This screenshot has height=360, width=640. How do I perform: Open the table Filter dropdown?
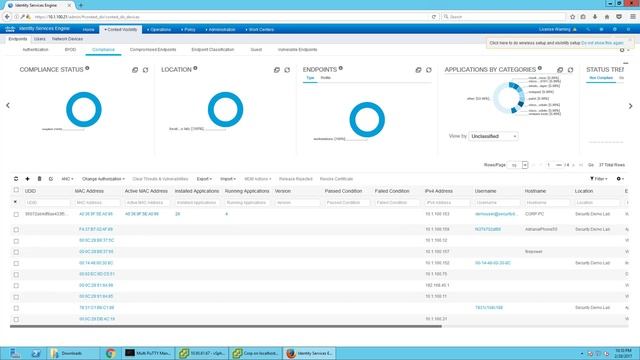[x=599, y=179]
